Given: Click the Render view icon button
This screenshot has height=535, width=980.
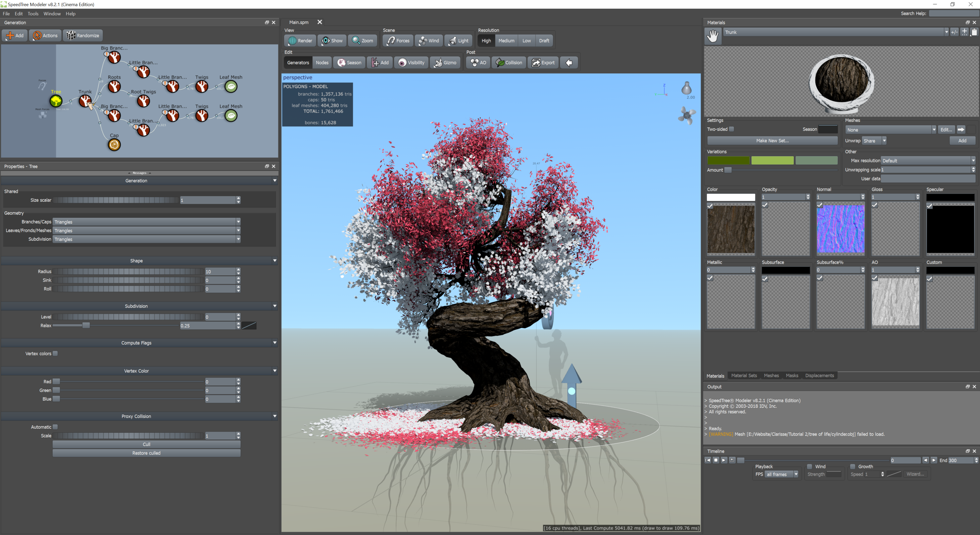Looking at the screenshot, I should [x=300, y=41].
